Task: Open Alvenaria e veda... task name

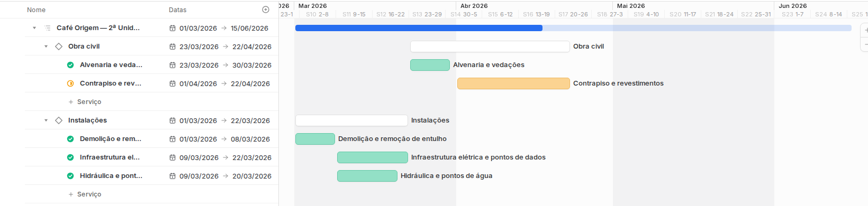Action: [111, 65]
